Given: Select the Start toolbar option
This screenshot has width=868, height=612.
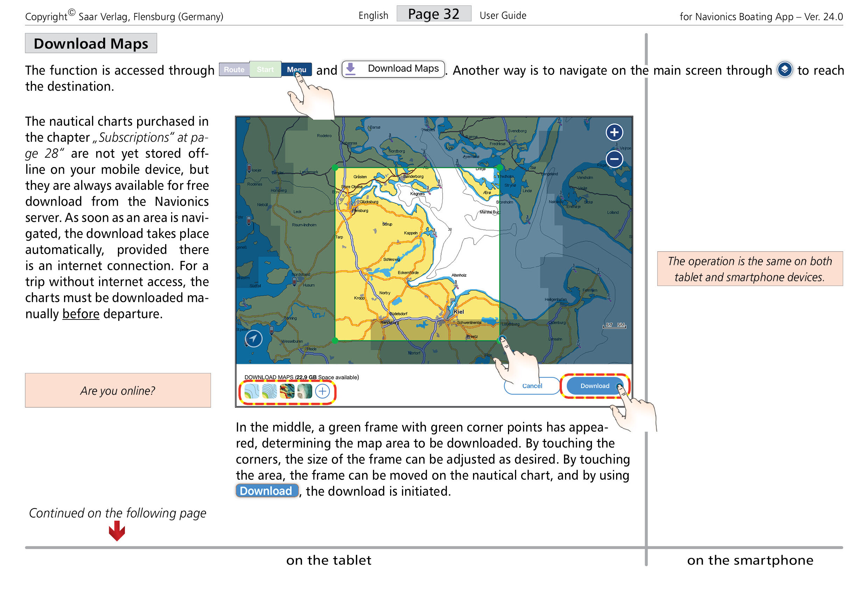Looking at the screenshot, I should click(266, 69).
